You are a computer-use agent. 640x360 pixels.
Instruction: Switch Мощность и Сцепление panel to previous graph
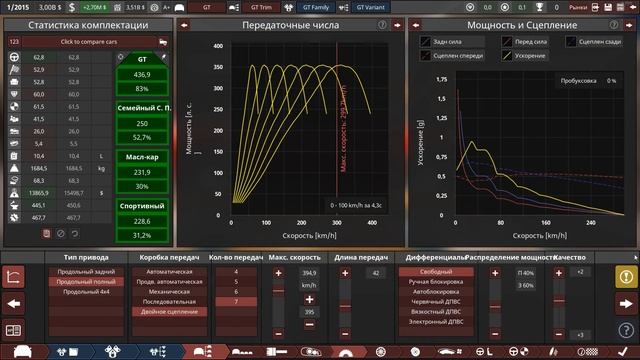416,25
